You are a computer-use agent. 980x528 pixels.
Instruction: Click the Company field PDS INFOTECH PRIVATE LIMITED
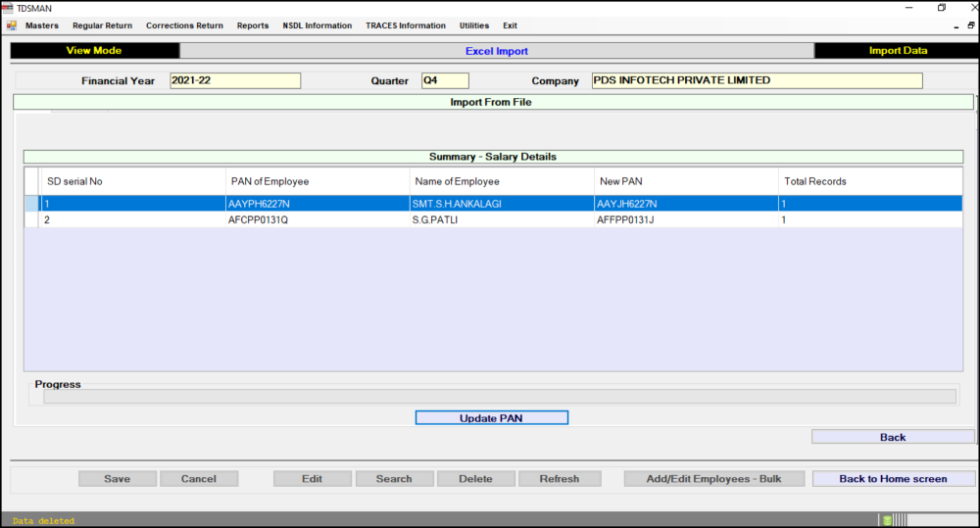coord(757,80)
